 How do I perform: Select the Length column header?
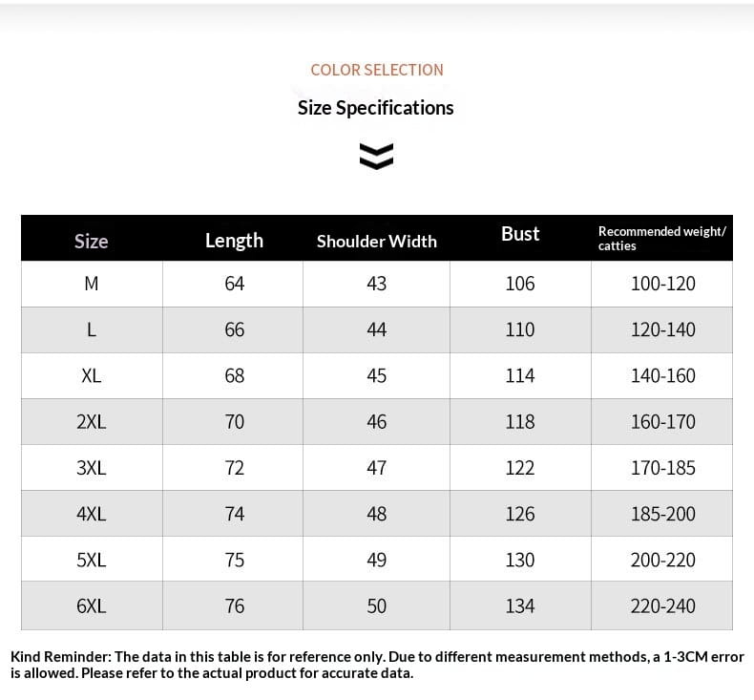[234, 241]
